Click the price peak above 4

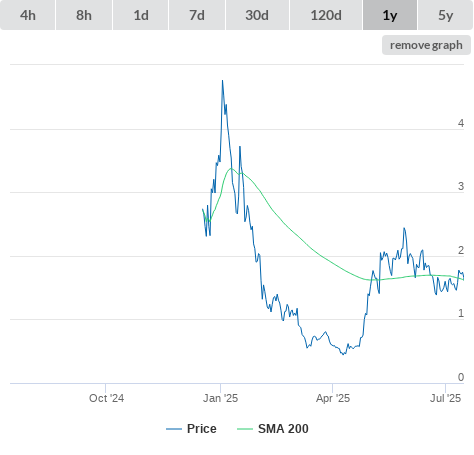click(222, 81)
